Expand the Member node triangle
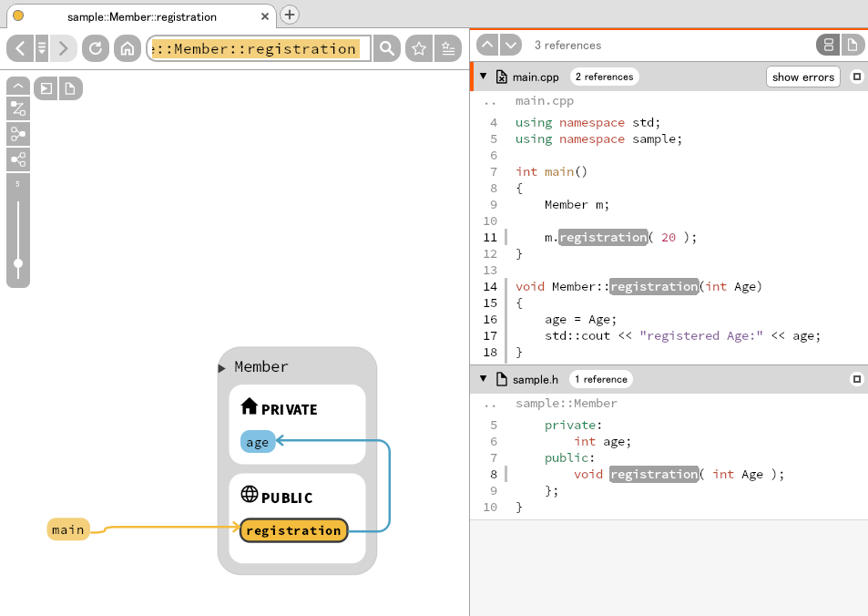This screenshot has height=616, width=868. click(x=220, y=367)
